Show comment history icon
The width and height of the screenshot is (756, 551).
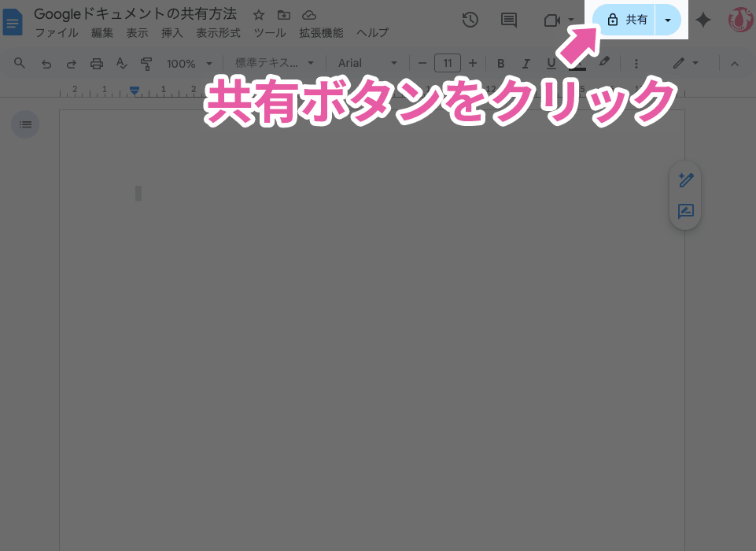tap(509, 20)
